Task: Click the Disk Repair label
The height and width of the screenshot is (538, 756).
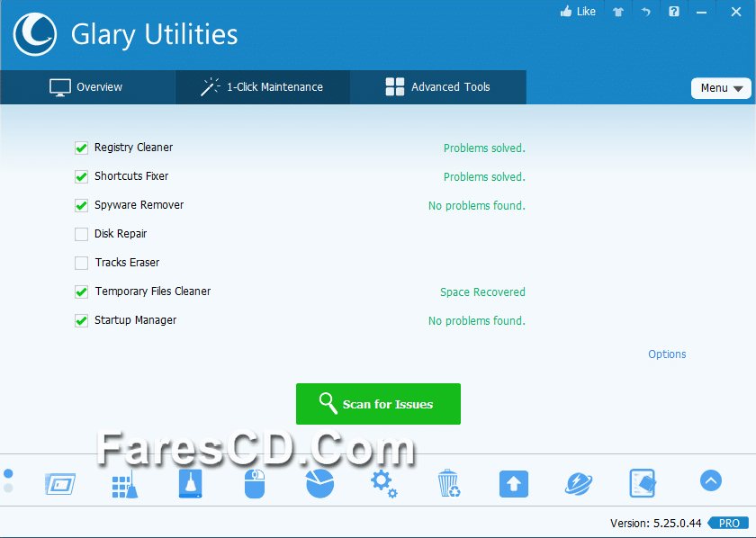Action: click(x=121, y=234)
